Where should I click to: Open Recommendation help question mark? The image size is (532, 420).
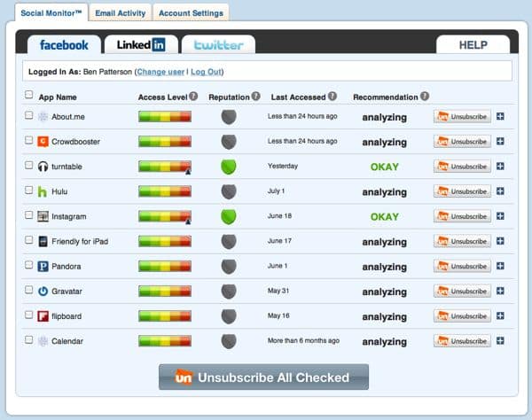click(x=425, y=97)
